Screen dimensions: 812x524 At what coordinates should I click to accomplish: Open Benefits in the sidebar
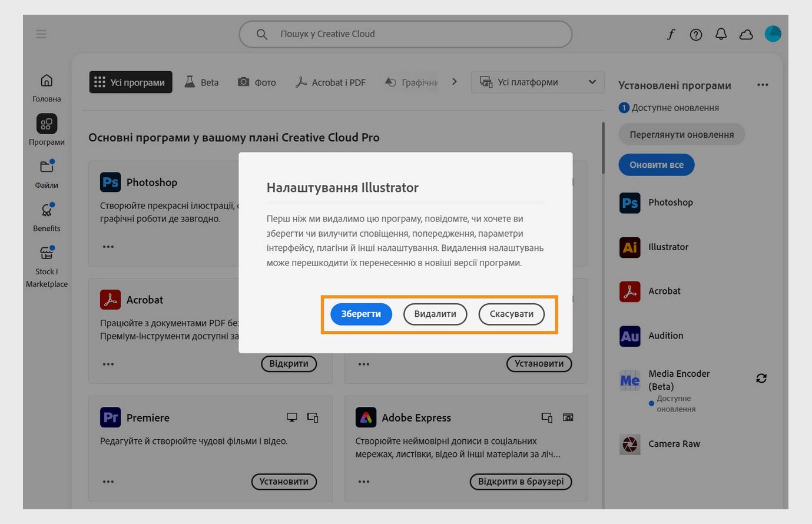click(47, 217)
